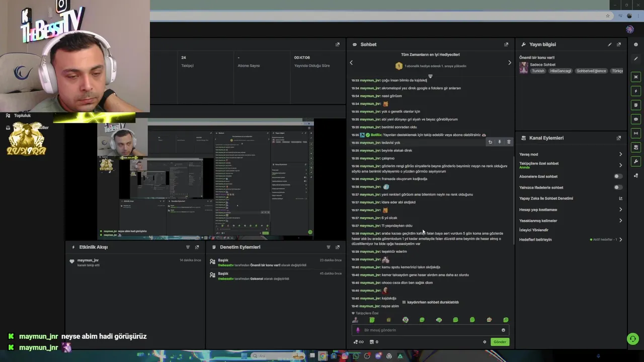Image resolution: width=644 pixels, height=362 pixels.
Task: Pop out the Denetim Eylemleri panel
Action: [338, 247]
